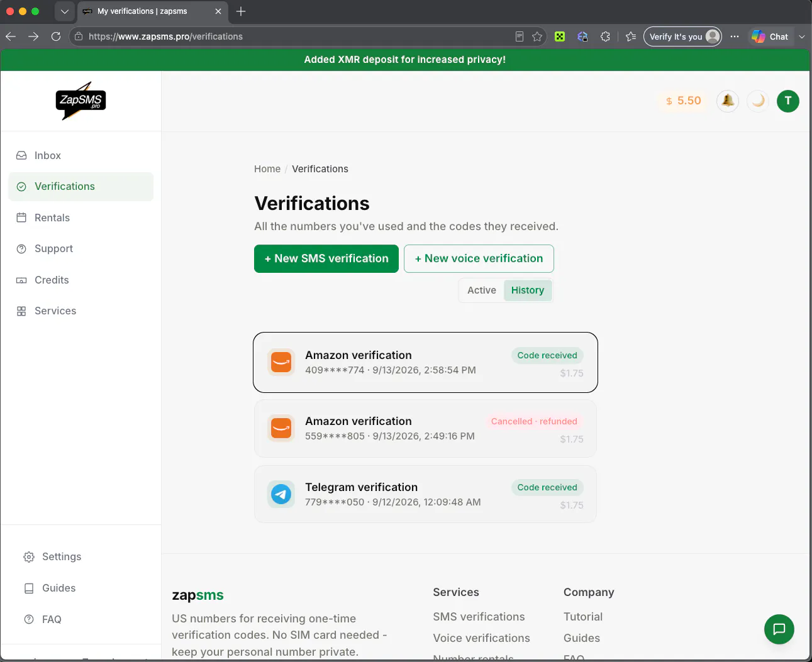Screen dimensions: 812x662
Task: Click the Amazon icon on the cancelled card
Action: [281, 428]
